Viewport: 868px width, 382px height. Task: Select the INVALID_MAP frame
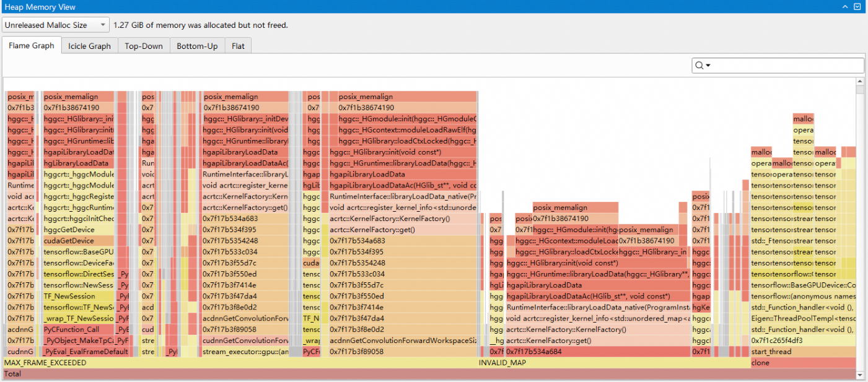tap(613, 363)
